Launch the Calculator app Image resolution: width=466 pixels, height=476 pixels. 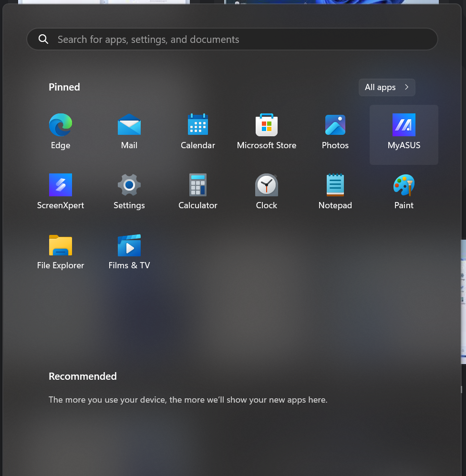(x=198, y=192)
